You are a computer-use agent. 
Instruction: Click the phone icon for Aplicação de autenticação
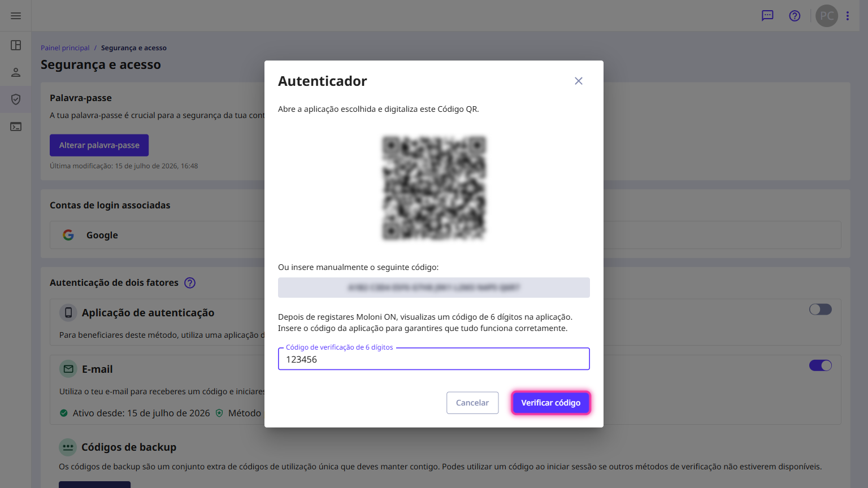pos(68,312)
